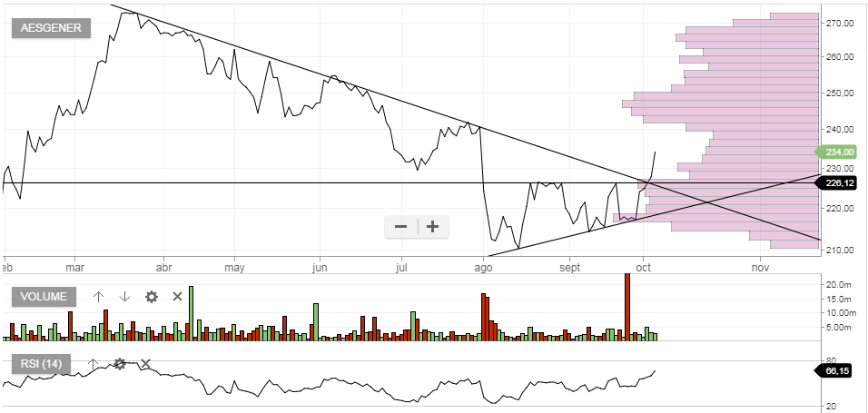Open RSI (14) settings gear
This screenshot has width=868, height=413.
pos(120,364)
